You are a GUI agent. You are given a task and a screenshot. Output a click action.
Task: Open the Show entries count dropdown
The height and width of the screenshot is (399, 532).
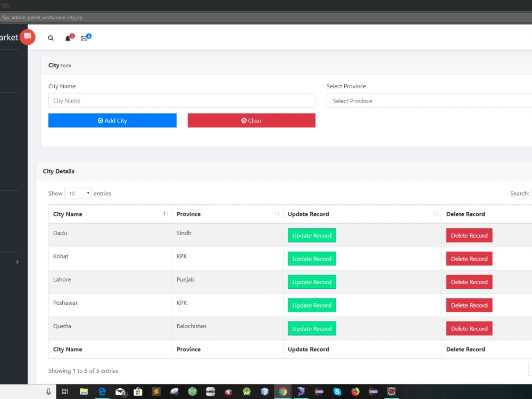click(78, 194)
